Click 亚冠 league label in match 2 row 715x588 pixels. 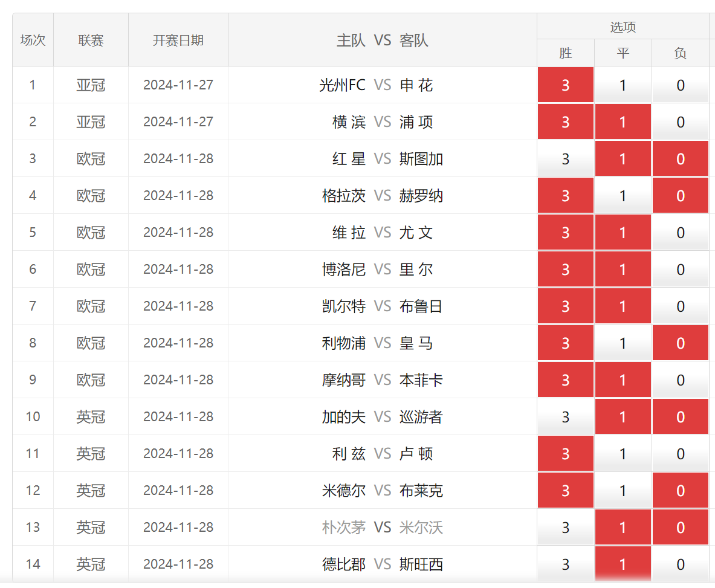(x=91, y=122)
